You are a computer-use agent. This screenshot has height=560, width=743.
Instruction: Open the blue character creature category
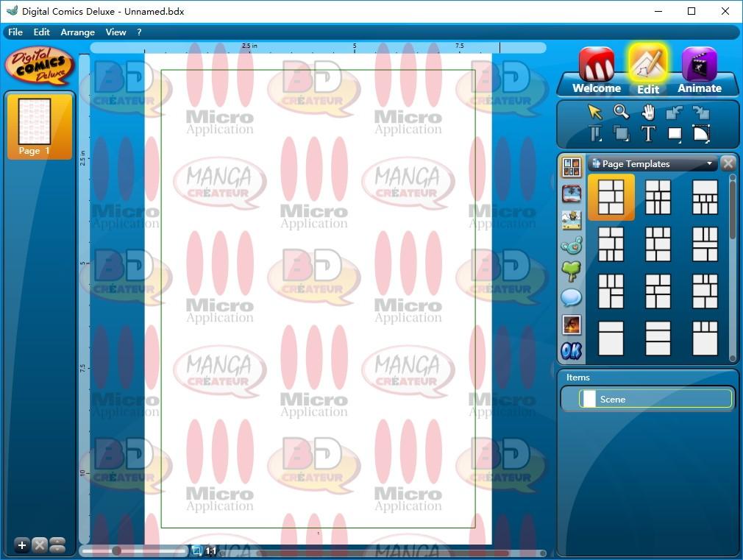pos(572,246)
